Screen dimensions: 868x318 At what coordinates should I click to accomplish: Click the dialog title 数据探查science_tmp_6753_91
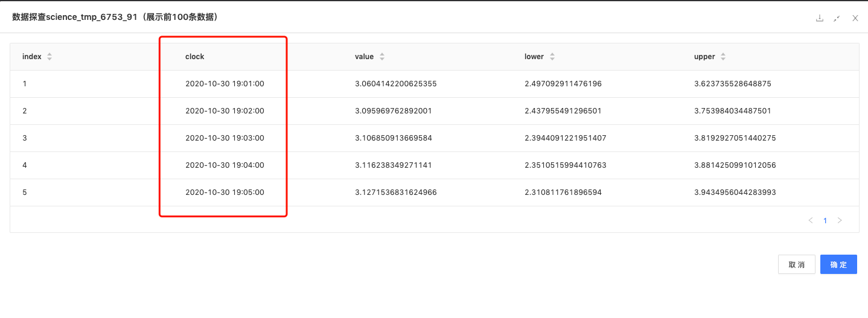click(115, 17)
